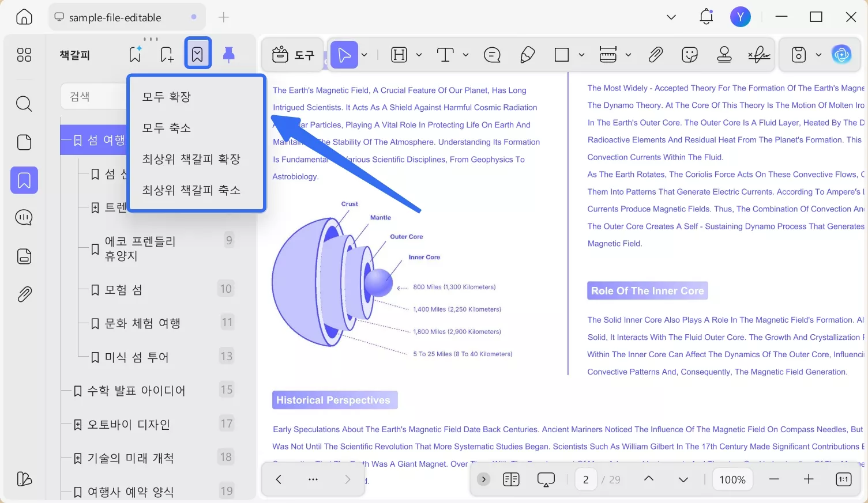The image size is (868, 503).
Task: Select the pencil drawing tool
Action: click(527, 55)
